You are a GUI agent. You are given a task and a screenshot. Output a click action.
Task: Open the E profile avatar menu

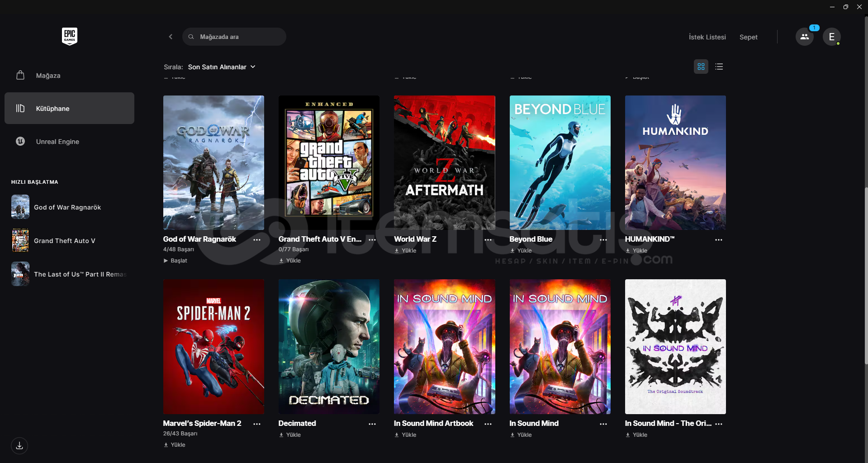coord(831,37)
